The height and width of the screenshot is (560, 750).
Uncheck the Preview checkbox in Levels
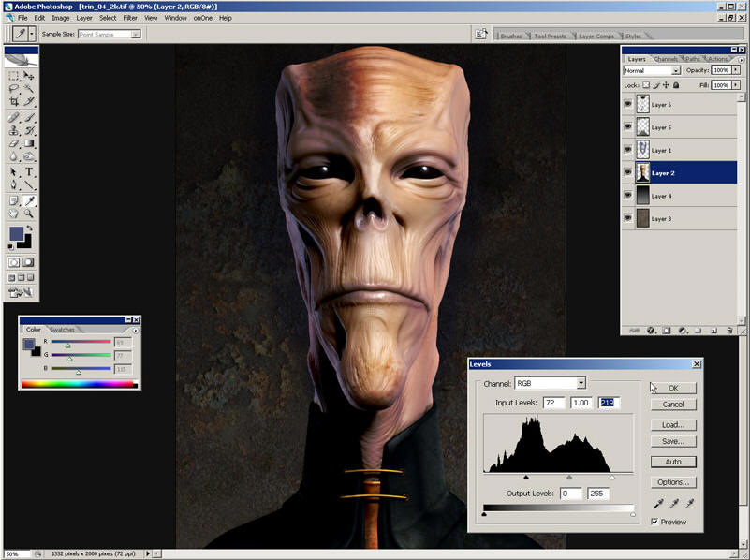654,522
